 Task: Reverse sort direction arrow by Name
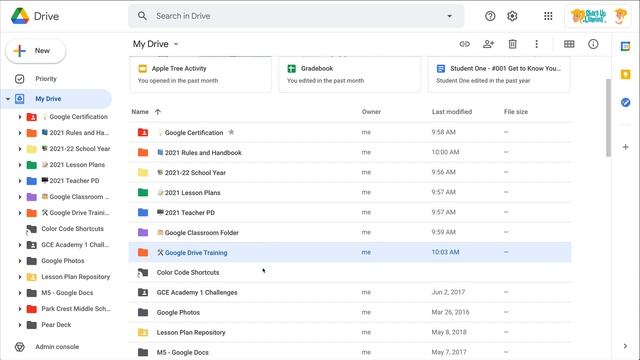click(158, 112)
